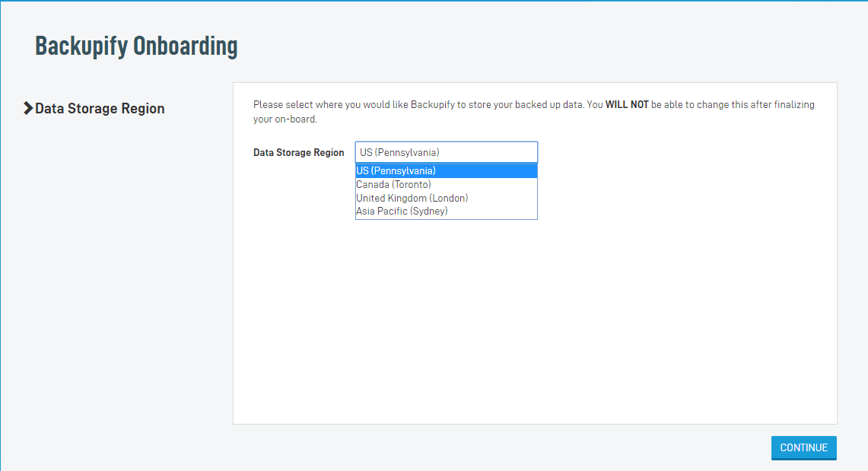This screenshot has width=868, height=471.
Task: Pick United Kingdom (London) region
Action: [447, 198]
